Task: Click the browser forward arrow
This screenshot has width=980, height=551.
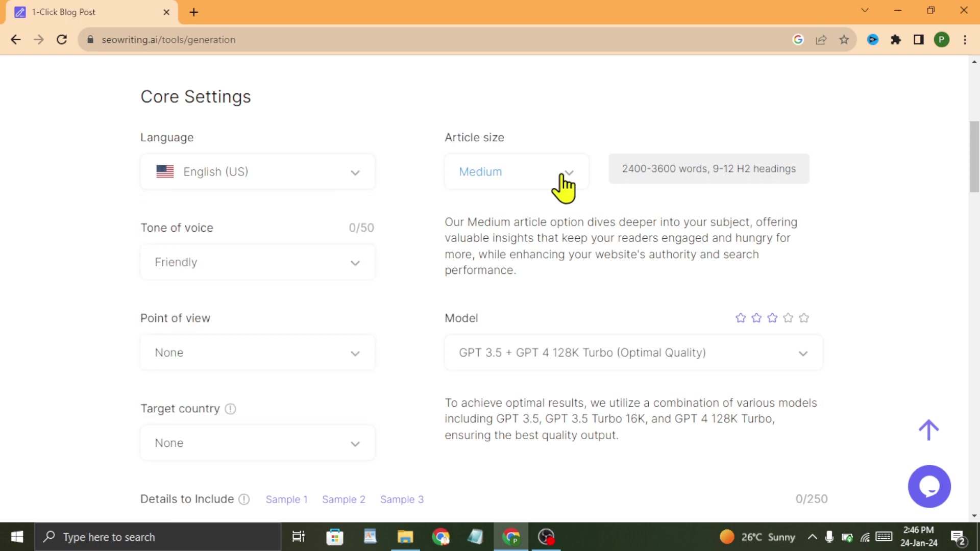Action: point(39,40)
